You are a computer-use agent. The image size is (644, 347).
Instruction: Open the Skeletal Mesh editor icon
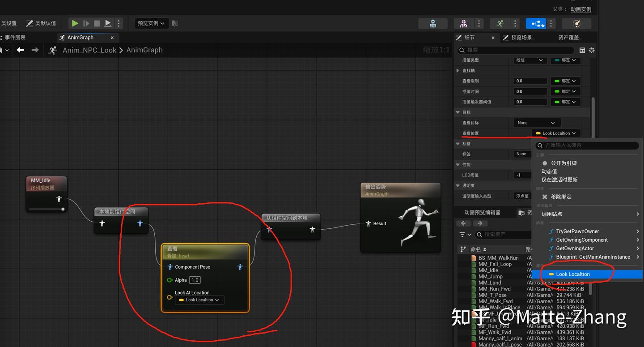point(464,23)
